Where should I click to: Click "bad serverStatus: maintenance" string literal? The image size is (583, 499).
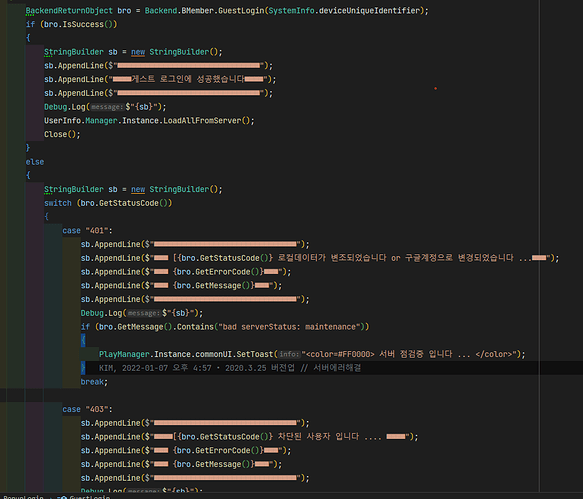click(289, 327)
